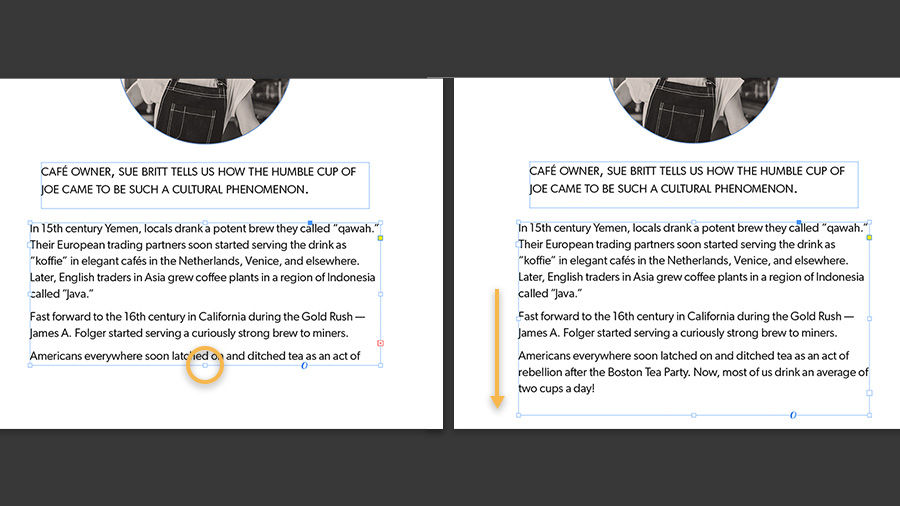Image resolution: width=900 pixels, height=506 pixels.
Task: Click bottom-middle handle of right text frame
Action: (693, 415)
